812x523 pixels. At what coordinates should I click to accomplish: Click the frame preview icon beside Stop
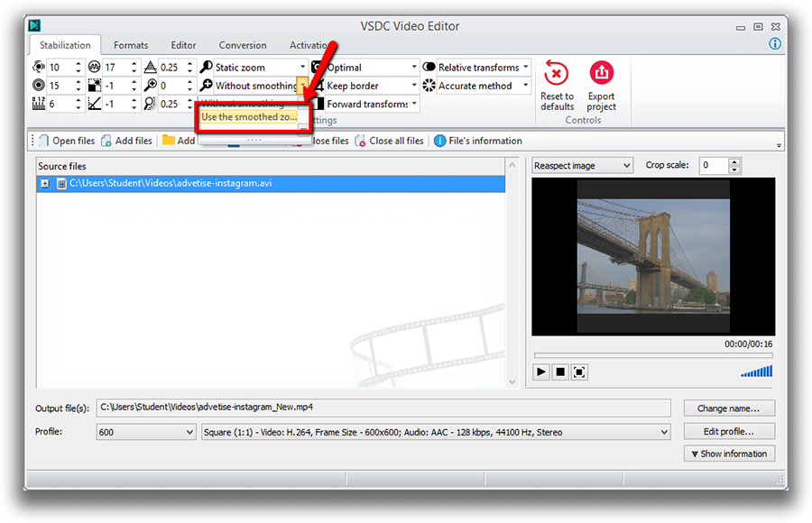click(581, 372)
